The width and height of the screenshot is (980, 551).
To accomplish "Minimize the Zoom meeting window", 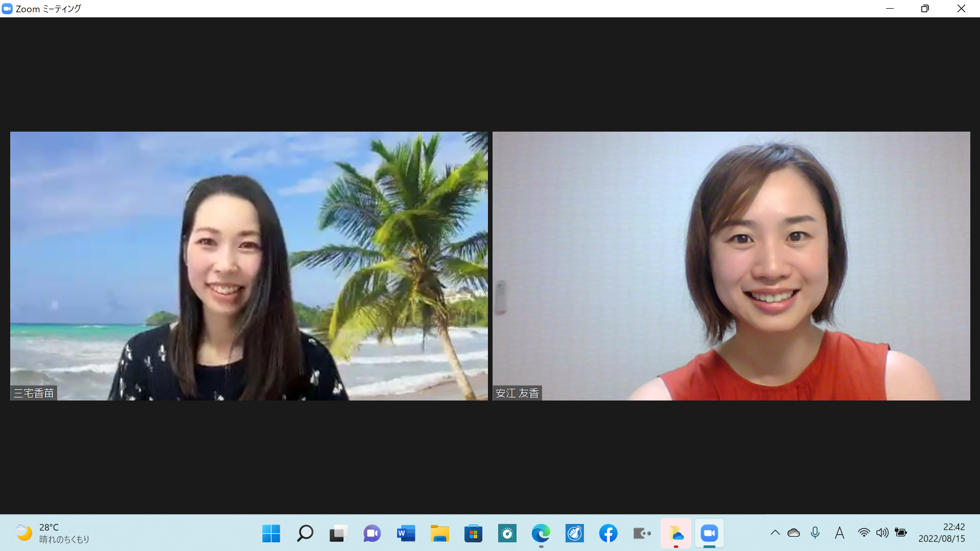I will click(x=890, y=9).
